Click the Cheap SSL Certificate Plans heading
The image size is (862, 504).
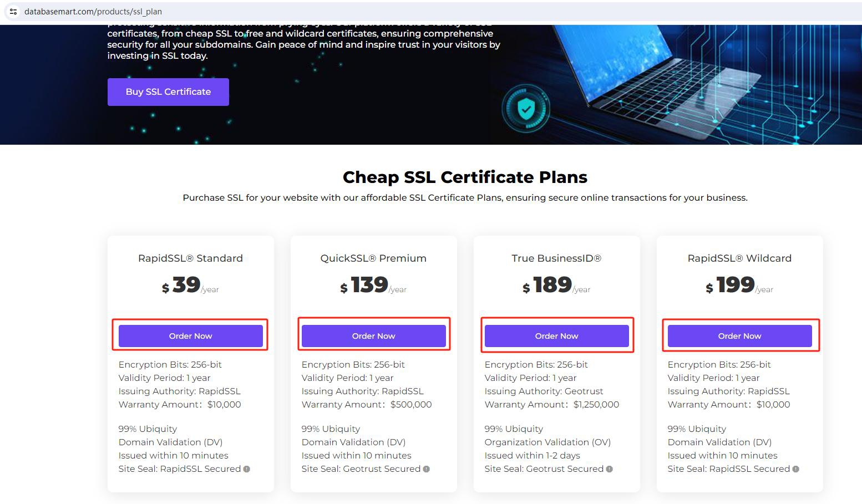(465, 177)
